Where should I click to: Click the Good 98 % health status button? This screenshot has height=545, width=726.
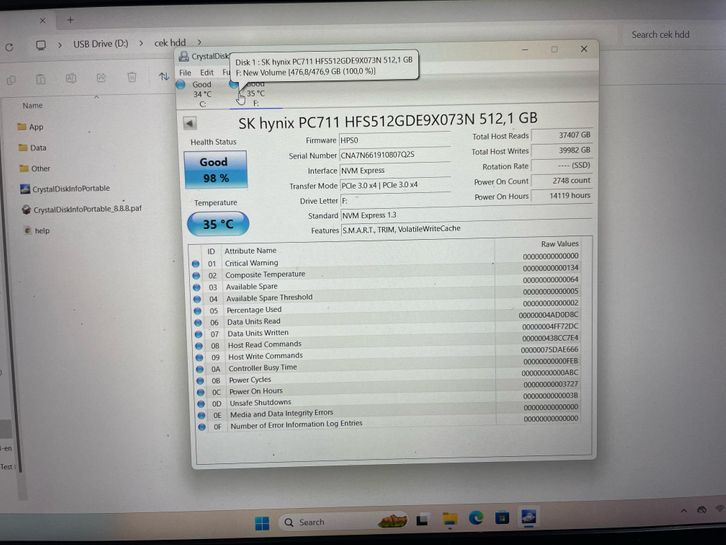coord(215,169)
